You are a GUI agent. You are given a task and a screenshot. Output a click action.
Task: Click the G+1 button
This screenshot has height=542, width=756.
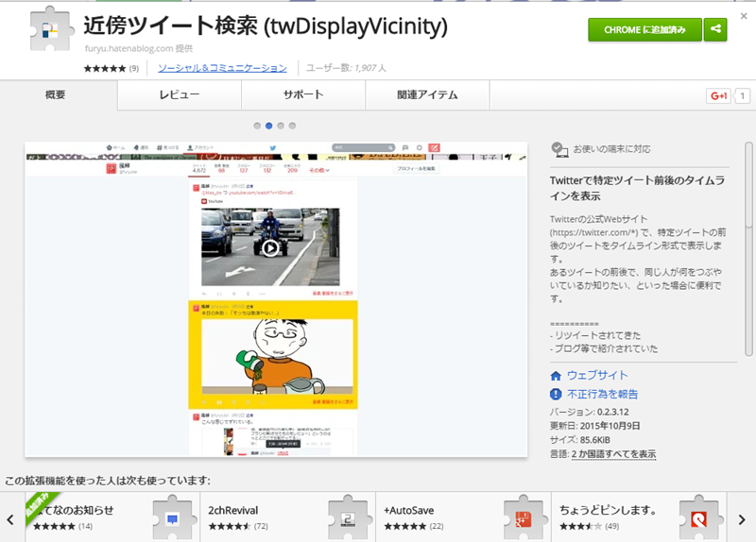[718, 96]
